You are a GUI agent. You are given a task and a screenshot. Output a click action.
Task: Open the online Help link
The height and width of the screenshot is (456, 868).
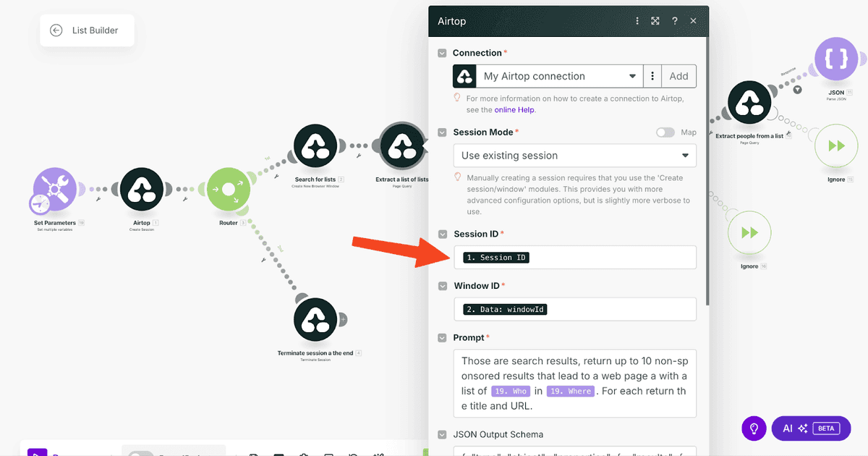pos(514,110)
